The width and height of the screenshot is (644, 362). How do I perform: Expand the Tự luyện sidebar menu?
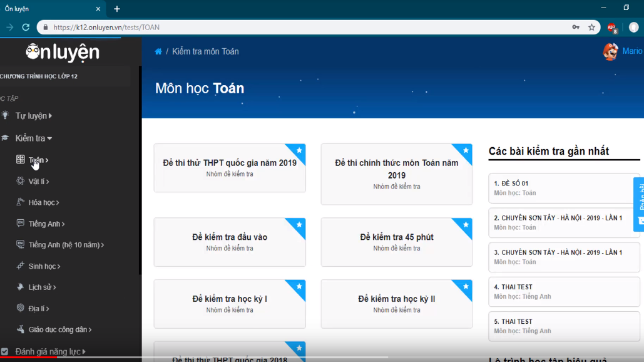33,116
